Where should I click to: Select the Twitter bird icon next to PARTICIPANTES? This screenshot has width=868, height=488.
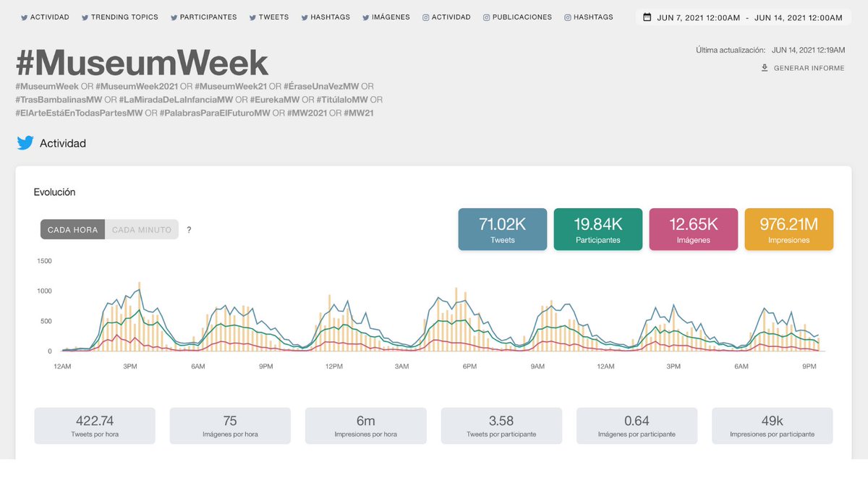point(173,17)
